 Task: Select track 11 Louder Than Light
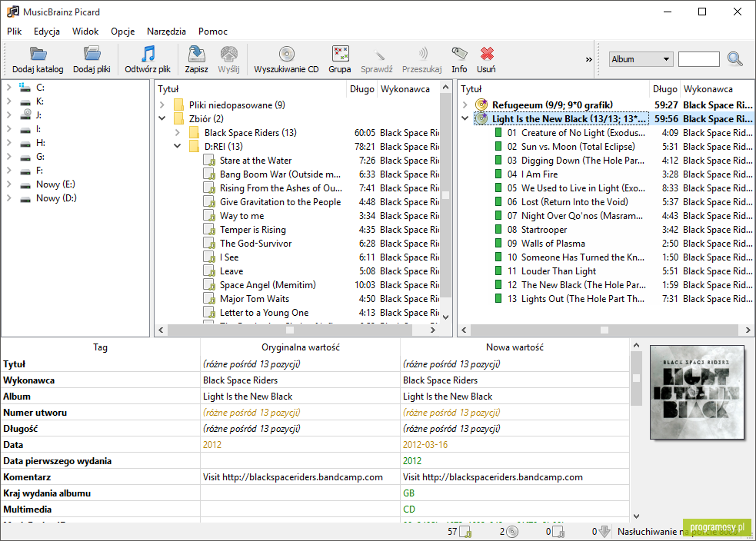click(559, 270)
